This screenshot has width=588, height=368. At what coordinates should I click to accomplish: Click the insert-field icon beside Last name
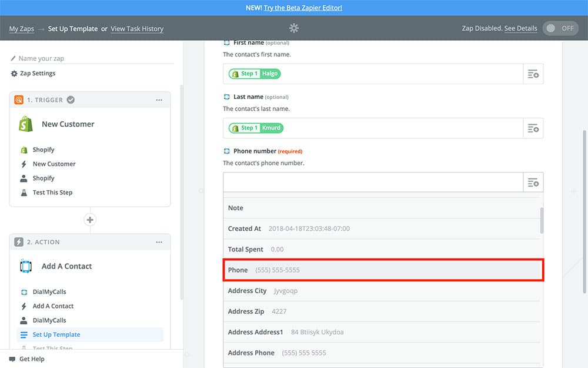pos(533,128)
